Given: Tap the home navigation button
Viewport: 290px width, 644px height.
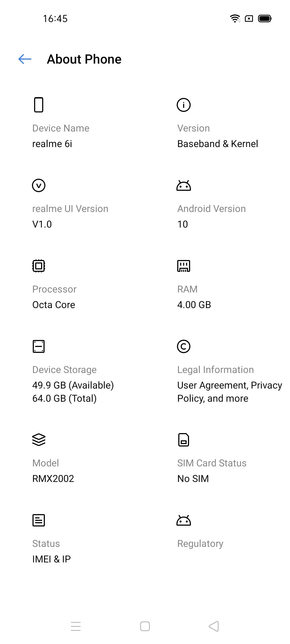Looking at the screenshot, I should 145,626.
